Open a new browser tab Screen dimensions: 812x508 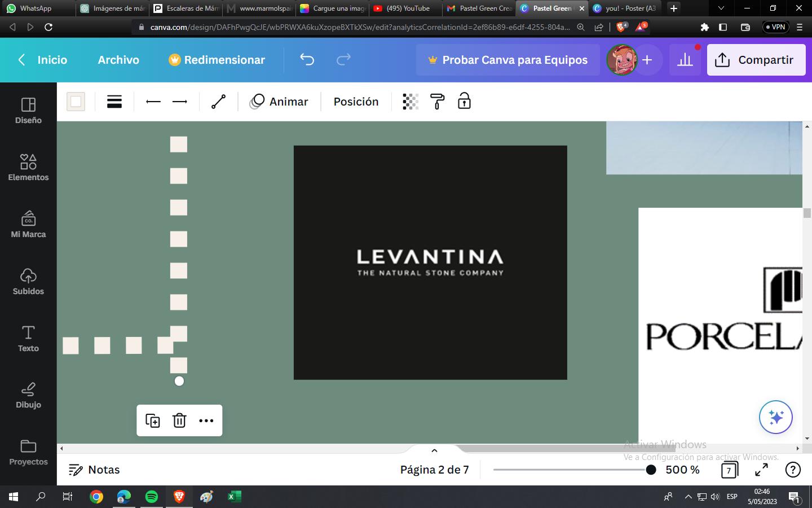pos(674,8)
